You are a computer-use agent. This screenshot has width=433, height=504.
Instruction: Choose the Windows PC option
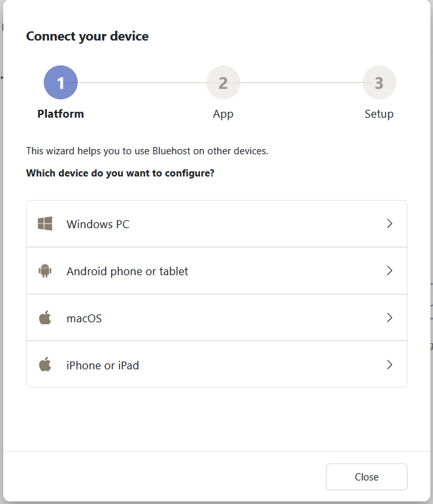98,224
